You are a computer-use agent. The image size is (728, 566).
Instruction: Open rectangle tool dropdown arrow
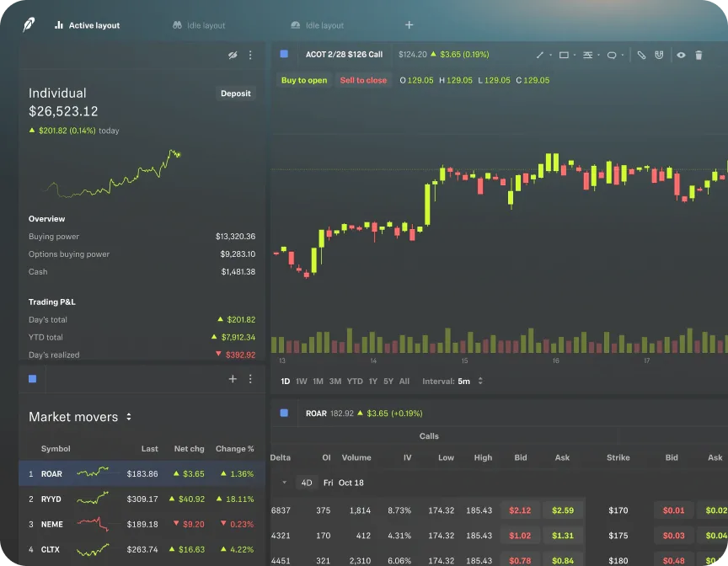pyautogui.click(x=575, y=56)
